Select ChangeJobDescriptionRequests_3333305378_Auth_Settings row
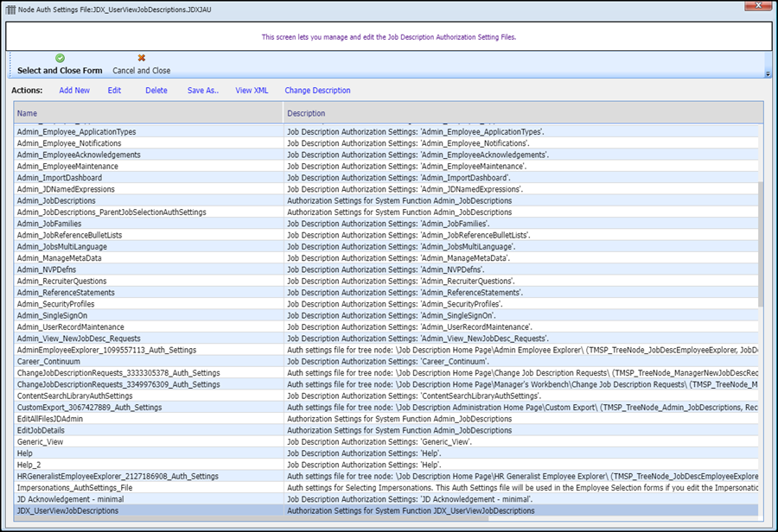778x532 pixels. (x=386, y=373)
